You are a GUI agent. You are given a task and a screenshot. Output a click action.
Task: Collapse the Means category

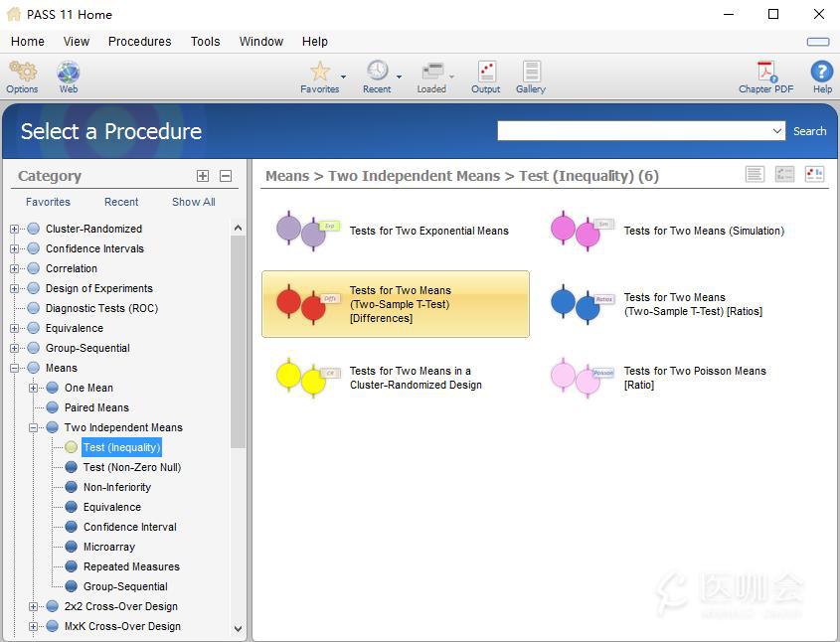coord(15,368)
